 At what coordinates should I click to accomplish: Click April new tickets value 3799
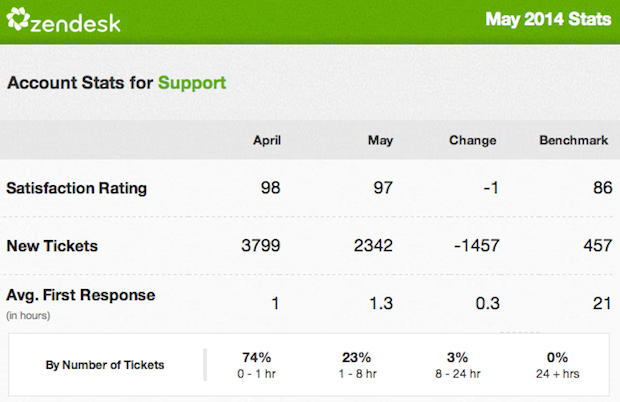pyautogui.click(x=261, y=245)
